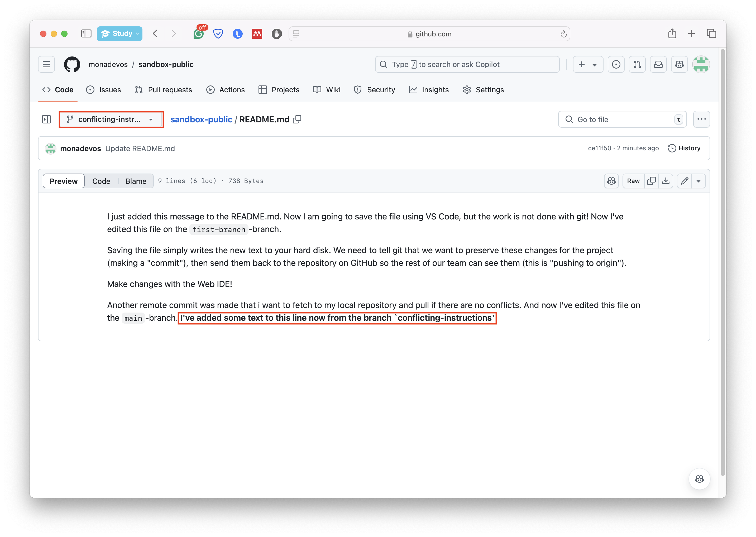View the file commit History
Image resolution: width=756 pixels, height=537 pixels.
[684, 148]
